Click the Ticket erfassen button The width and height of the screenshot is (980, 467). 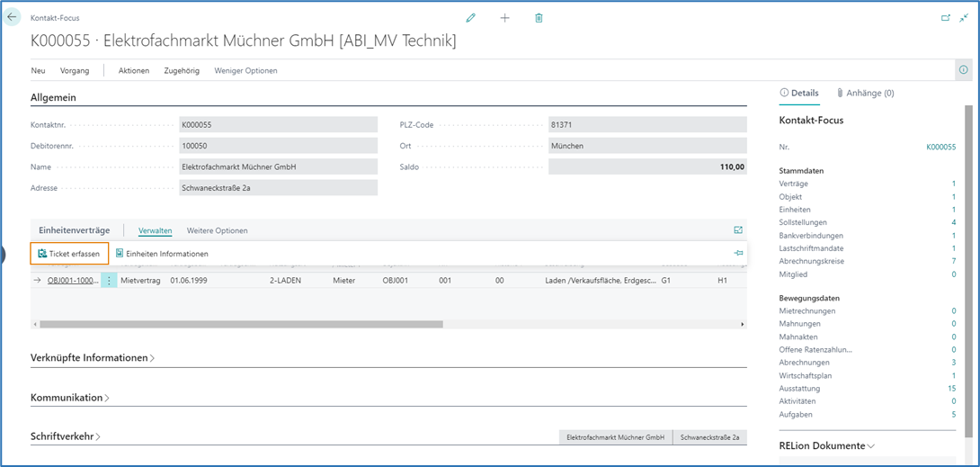[x=69, y=254]
